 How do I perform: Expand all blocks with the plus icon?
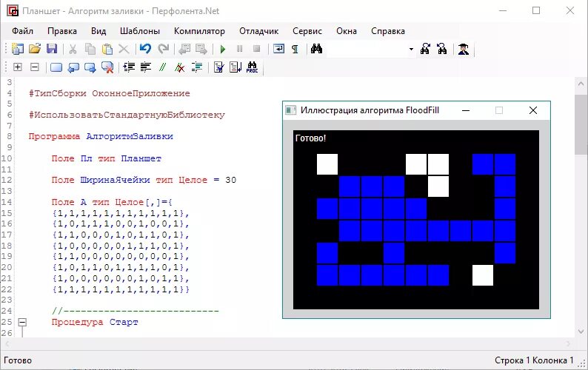[17, 67]
